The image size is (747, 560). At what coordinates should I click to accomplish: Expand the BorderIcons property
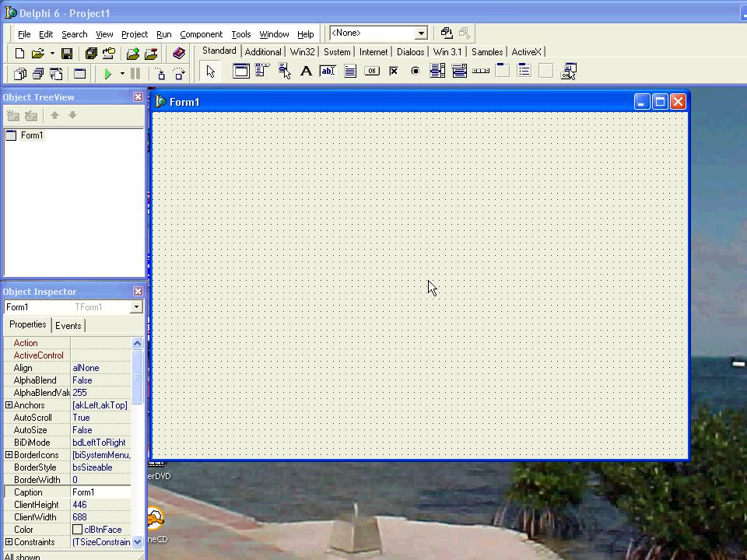(x=9, y=455)
